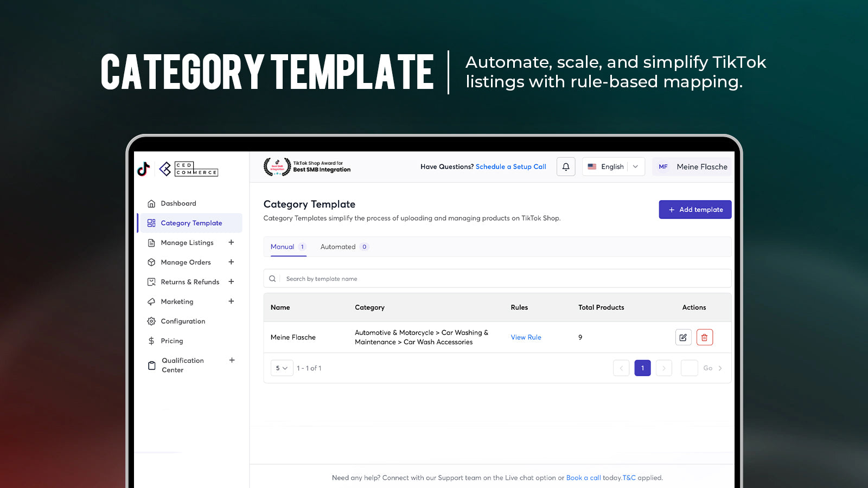Click the Category Template grid icon
The height and width of the screenshot is (488, 868).
[x=151, y=223]
